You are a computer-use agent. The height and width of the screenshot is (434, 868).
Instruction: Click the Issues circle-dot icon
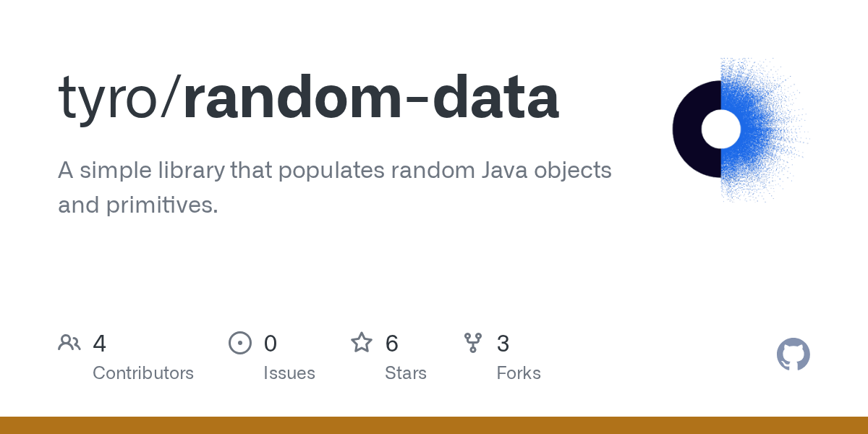pyautogui.click(x=240, y=343)
